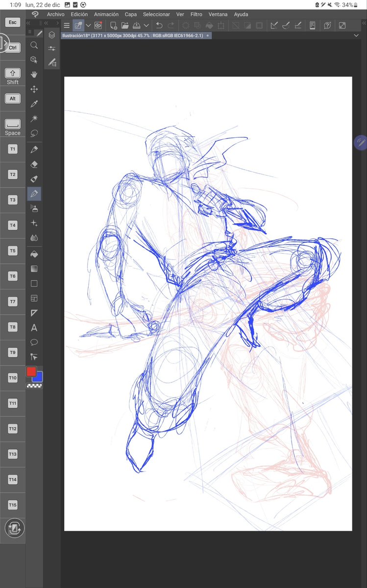Click the Redo arrow
The height and width of the screenshot is (588, 367).
pos(171,26)
